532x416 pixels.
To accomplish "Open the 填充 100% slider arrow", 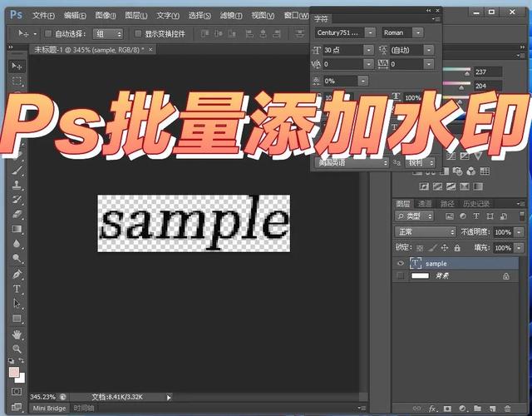I will pyautogui.click(x=519, y=248).
